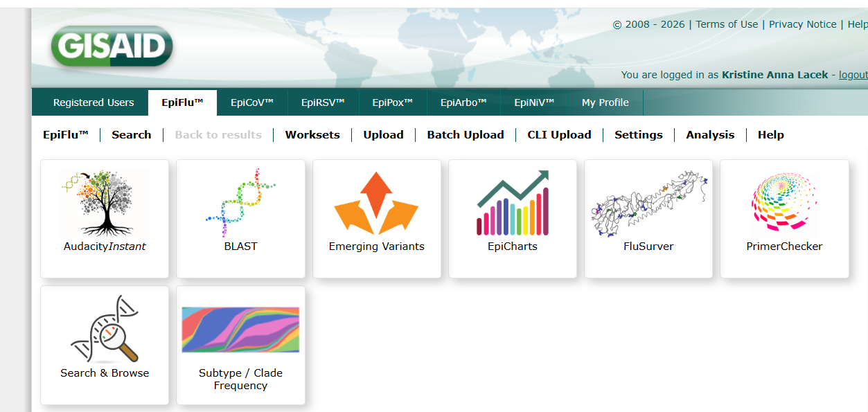Go to My Profile
The width and height of the screenshot is (868, 412).
tap(605, 102)
